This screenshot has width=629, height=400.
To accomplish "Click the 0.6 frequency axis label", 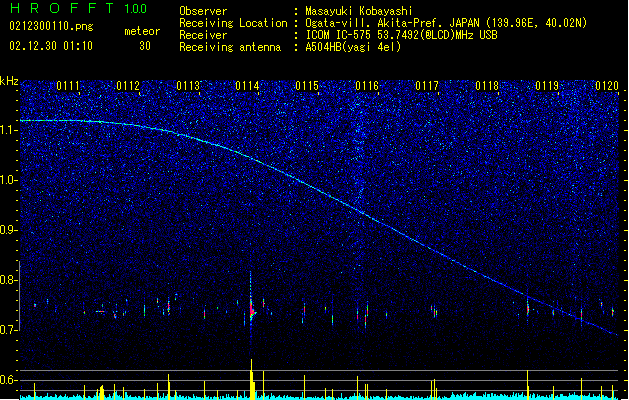I will (9, 380).
